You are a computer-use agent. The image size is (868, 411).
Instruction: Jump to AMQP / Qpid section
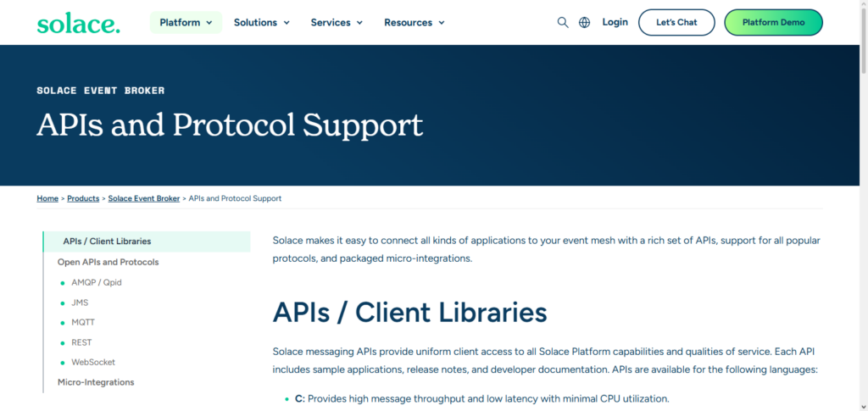(x=97, y=283)
